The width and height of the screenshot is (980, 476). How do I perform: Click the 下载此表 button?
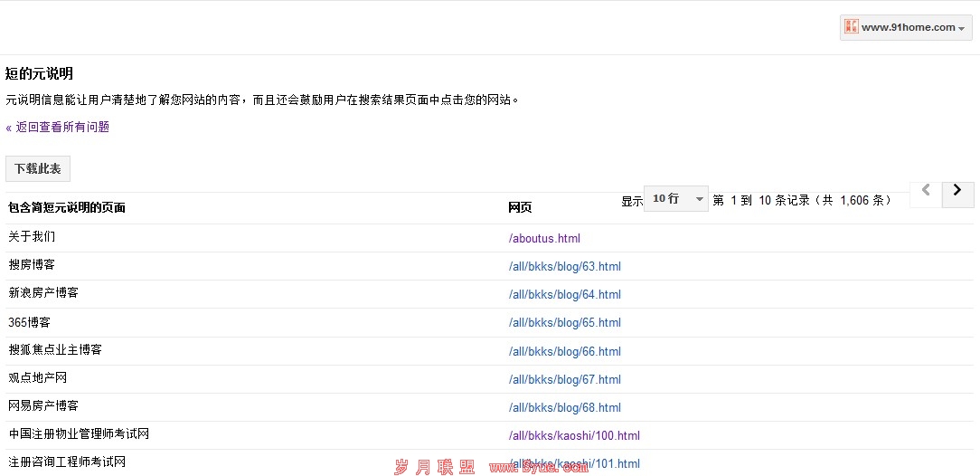coord(38,169)
